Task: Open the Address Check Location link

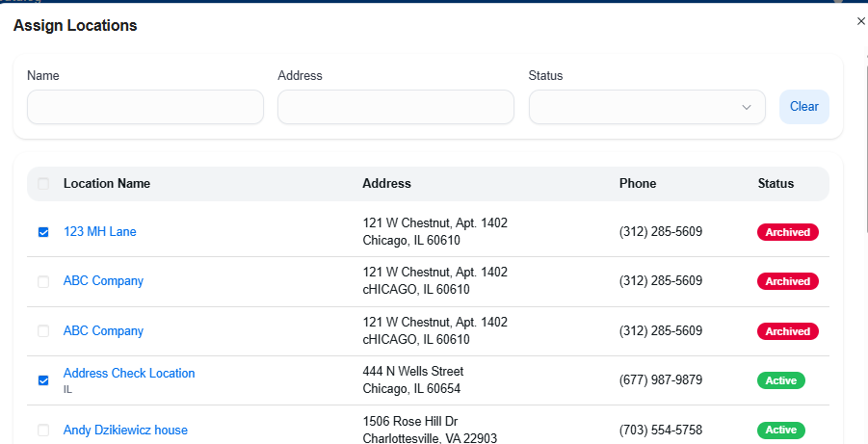Action: coord(129,374)
